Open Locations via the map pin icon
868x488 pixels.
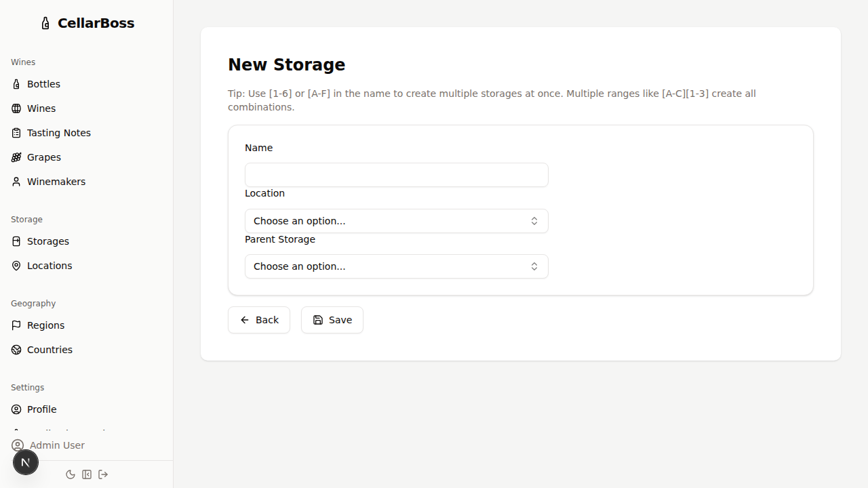(16, 265)
